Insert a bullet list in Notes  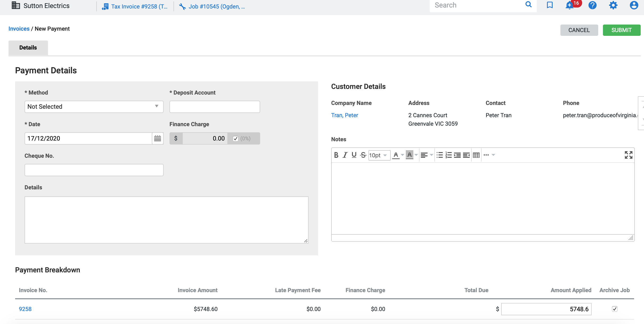tap(439, 155)
